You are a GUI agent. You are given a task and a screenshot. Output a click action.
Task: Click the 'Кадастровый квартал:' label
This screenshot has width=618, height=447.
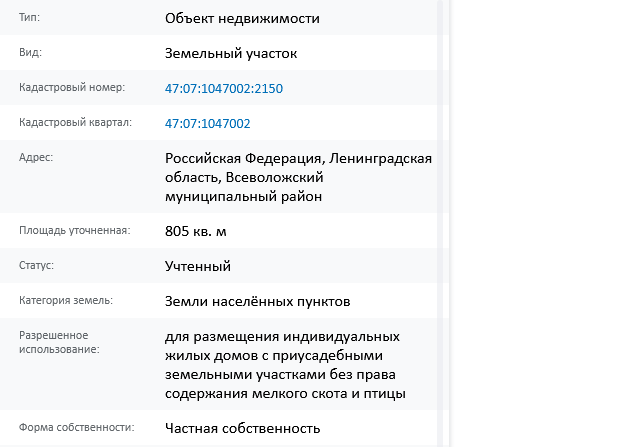(75, 123)
